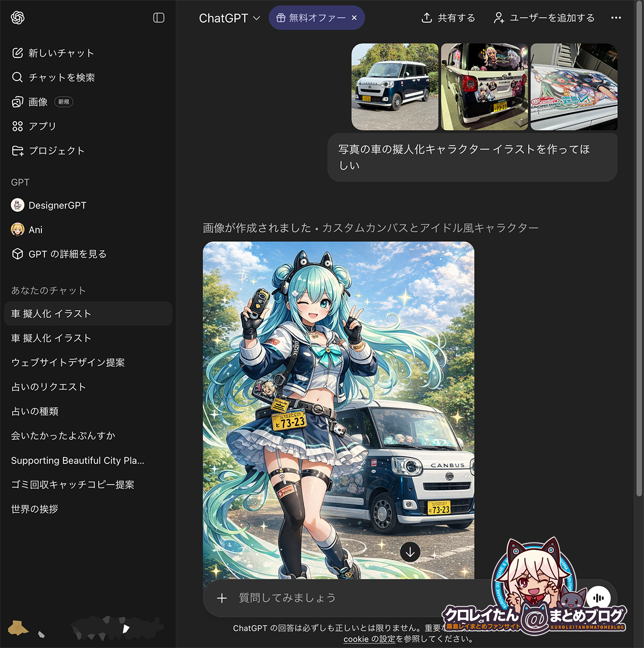Open the DesignerGPT GPT
Screen dimensions: 644x648
57,205
